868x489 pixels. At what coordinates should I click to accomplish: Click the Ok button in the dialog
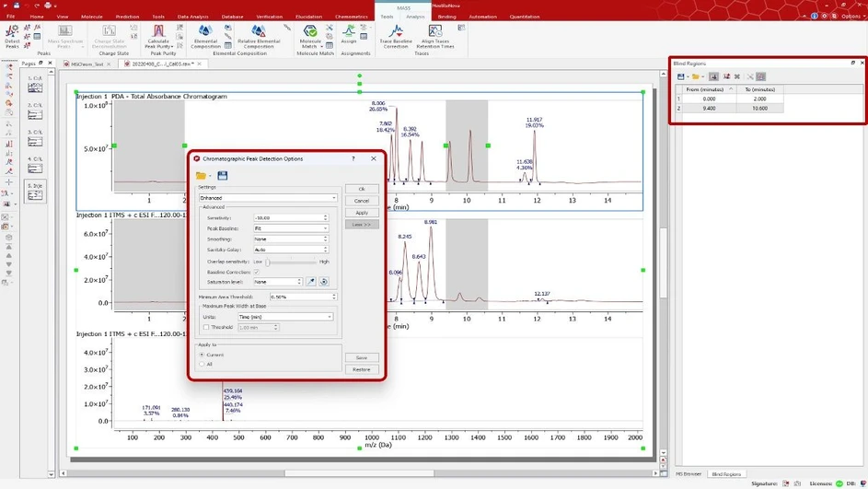click(362, 189)
